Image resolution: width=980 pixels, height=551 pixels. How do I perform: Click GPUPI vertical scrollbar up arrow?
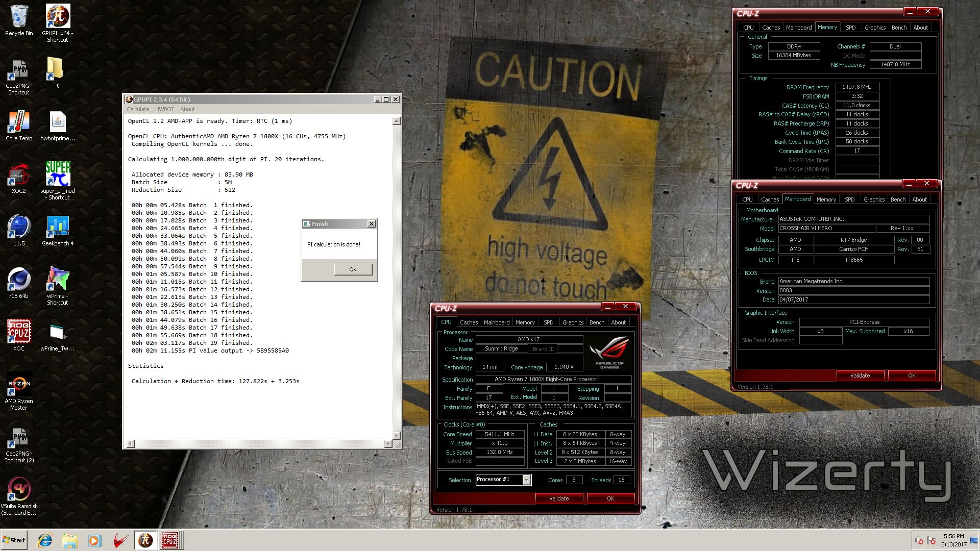point(396,121)
